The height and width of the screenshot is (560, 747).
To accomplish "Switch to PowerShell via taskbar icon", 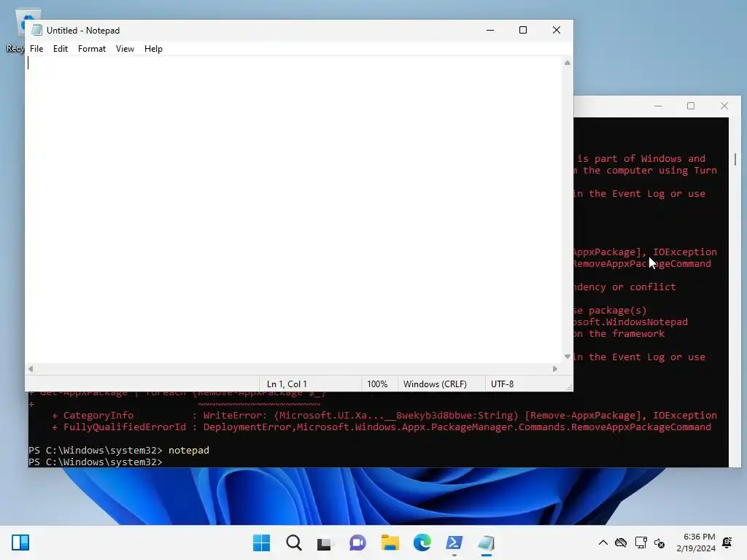I will point(454,542).
